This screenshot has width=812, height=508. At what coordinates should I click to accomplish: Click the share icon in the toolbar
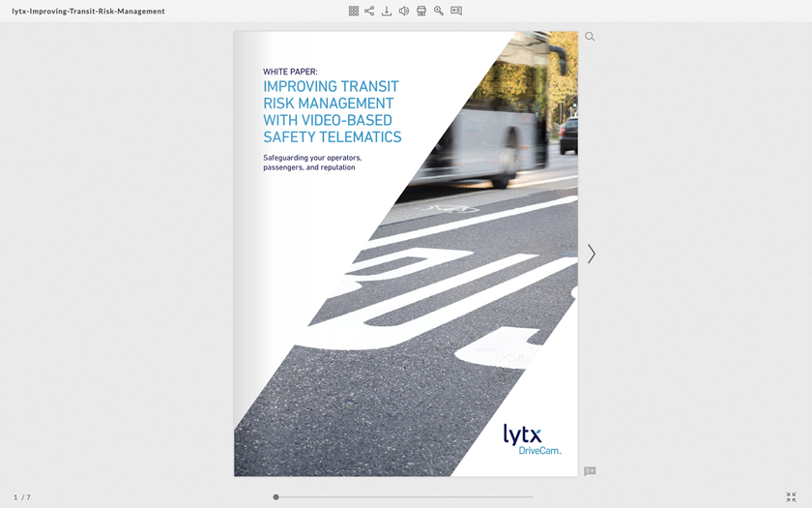point(369,11)
